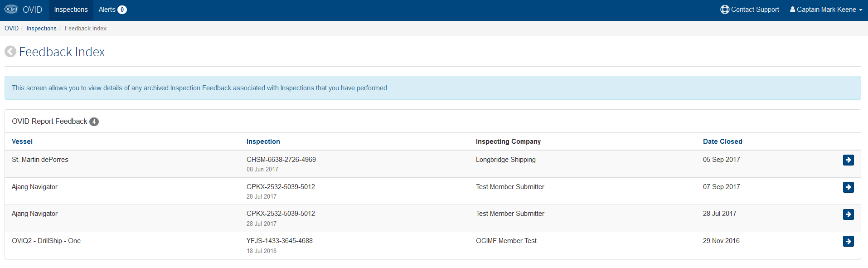Viewport: 868px width, 268px height.
Task: Click the user icon beside Captain Mark Keene
Action: click(x=793, y=10)
